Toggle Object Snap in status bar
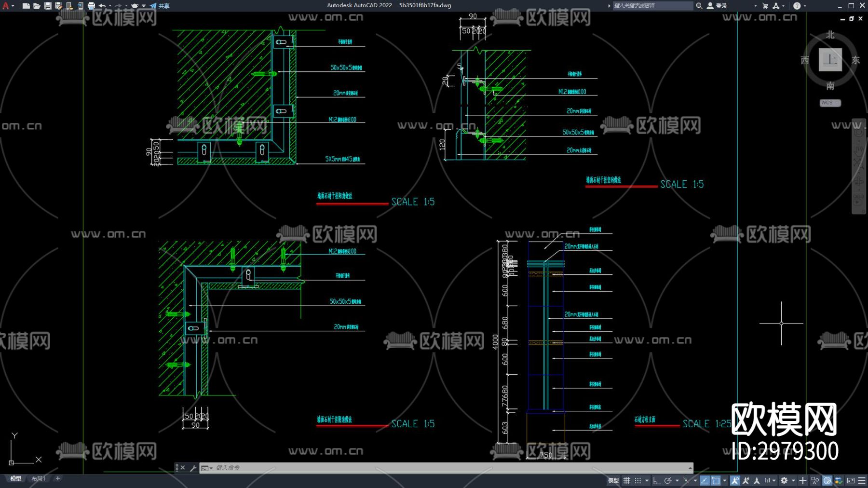Screen dimensions: 868x488 pyautogui.click(x=716, y=480)
